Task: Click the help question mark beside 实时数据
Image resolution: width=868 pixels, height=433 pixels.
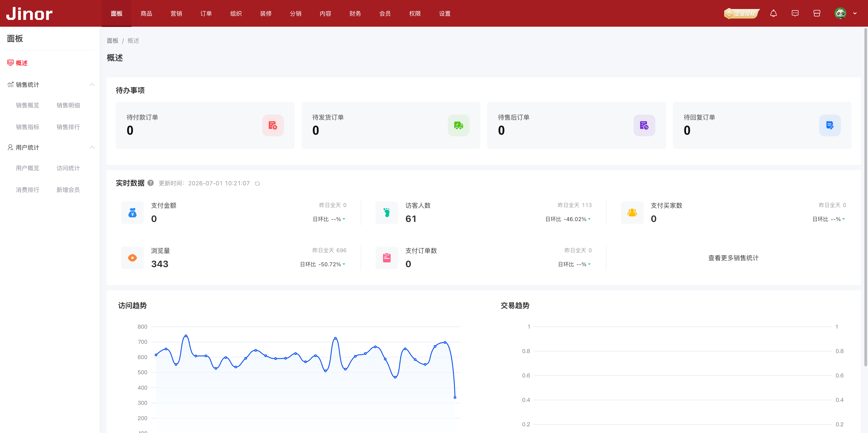Action: coord(151,183)
